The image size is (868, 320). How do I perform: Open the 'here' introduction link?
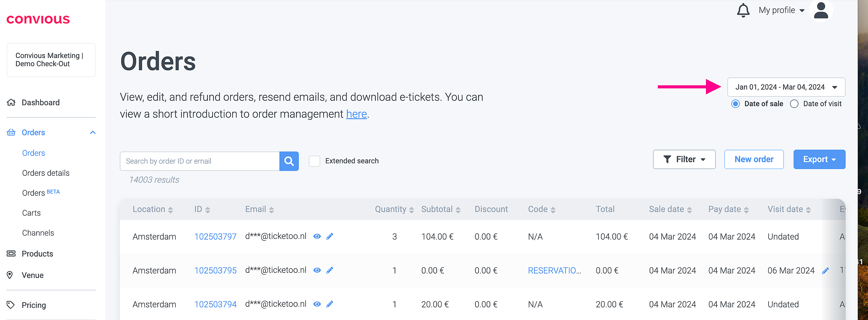pos(356,114)
